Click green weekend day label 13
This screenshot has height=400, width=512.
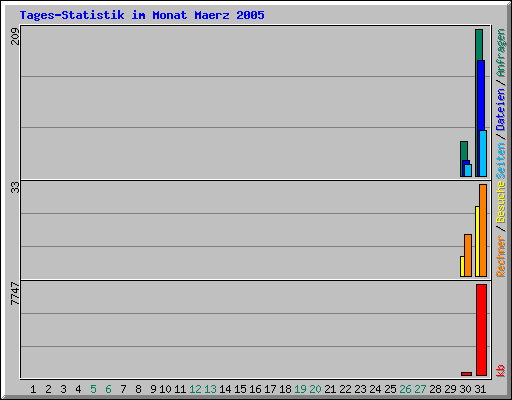point(210,389)
